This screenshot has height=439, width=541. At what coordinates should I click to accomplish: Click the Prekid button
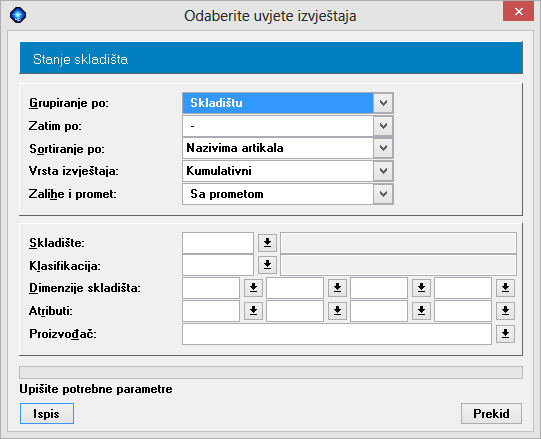click(491, 413)
